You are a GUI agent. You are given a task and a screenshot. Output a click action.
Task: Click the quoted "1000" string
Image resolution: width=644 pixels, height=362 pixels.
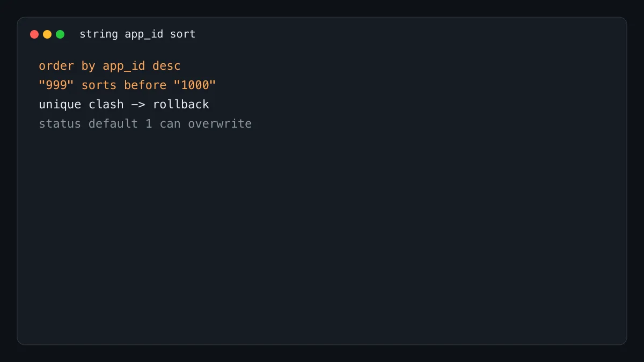195,85
